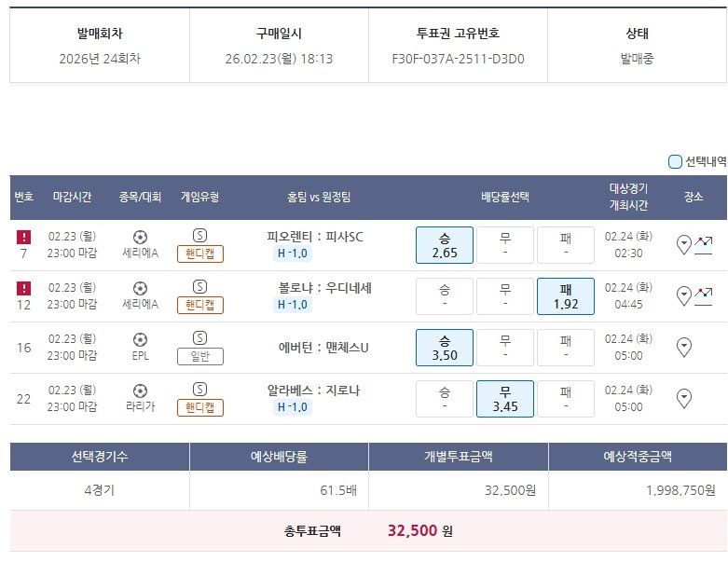Click the trend chart icon for Bologna match
Viewport: 728px width, 562px height.
tap(704, 296)
